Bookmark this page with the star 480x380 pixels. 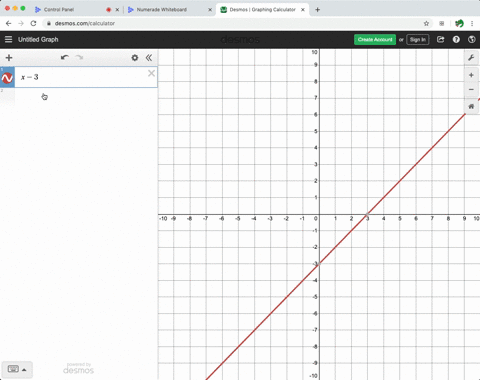[426, 23]
